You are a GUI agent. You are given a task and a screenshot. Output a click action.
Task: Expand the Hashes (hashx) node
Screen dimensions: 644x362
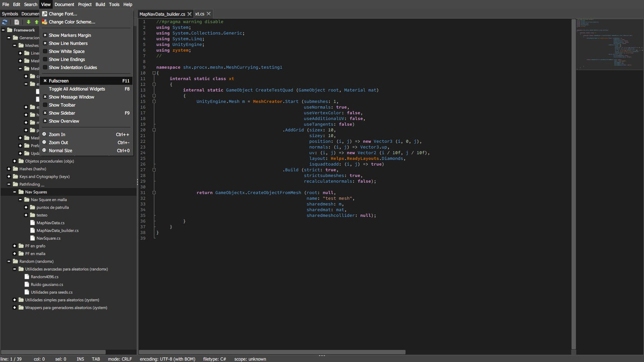[9, 169]
